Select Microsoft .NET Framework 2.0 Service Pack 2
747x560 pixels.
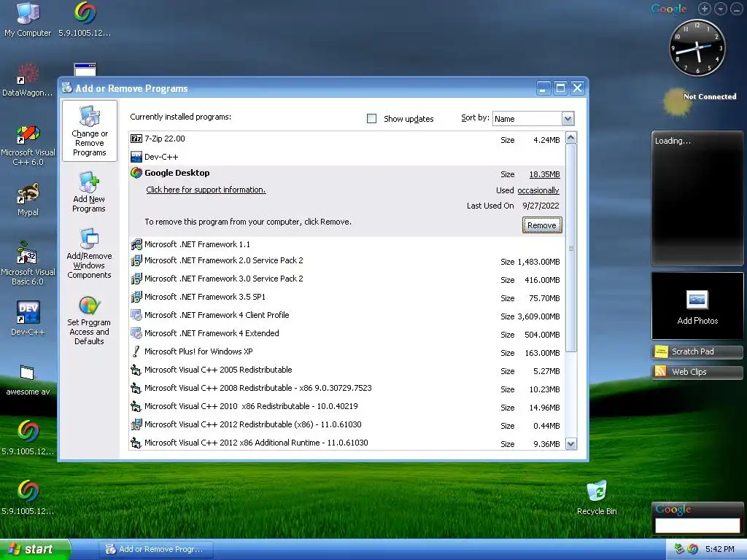[347, 261]
